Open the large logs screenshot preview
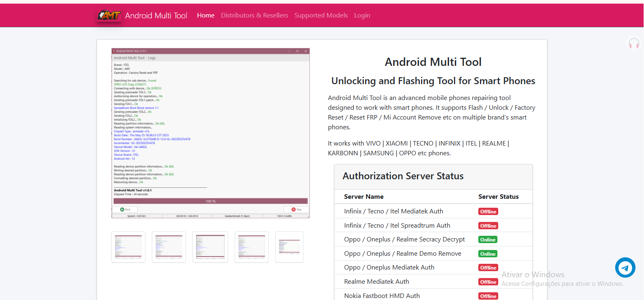This screenshot has height=300, width=644. click(211, 133)
